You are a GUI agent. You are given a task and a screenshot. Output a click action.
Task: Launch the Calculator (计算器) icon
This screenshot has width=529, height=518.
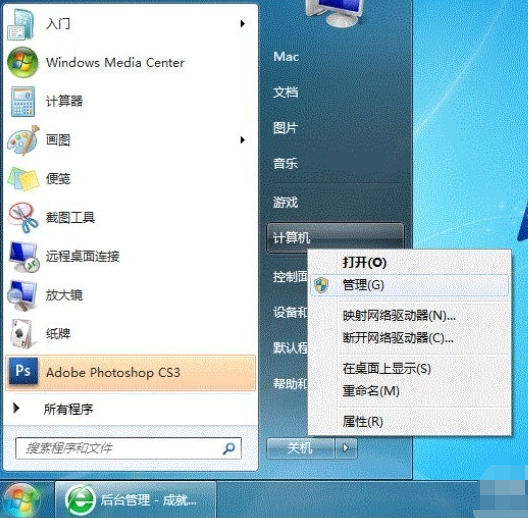click(23, 101)
